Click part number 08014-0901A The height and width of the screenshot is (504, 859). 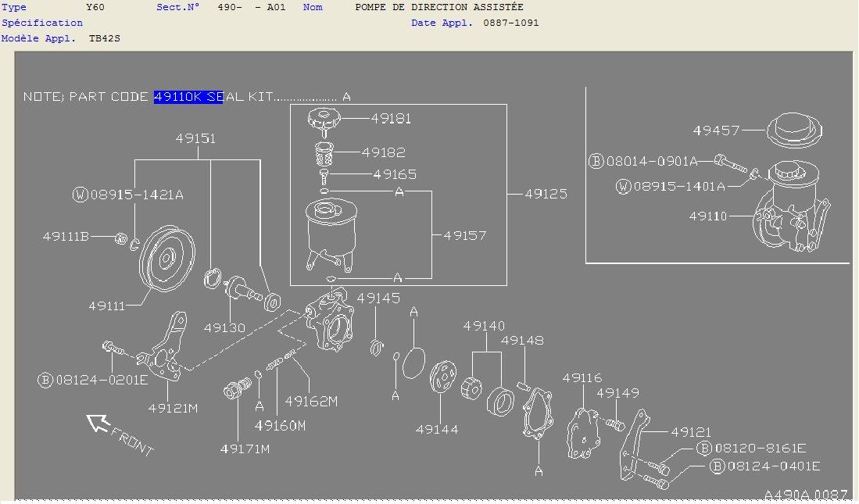click(x=652, y=161)
